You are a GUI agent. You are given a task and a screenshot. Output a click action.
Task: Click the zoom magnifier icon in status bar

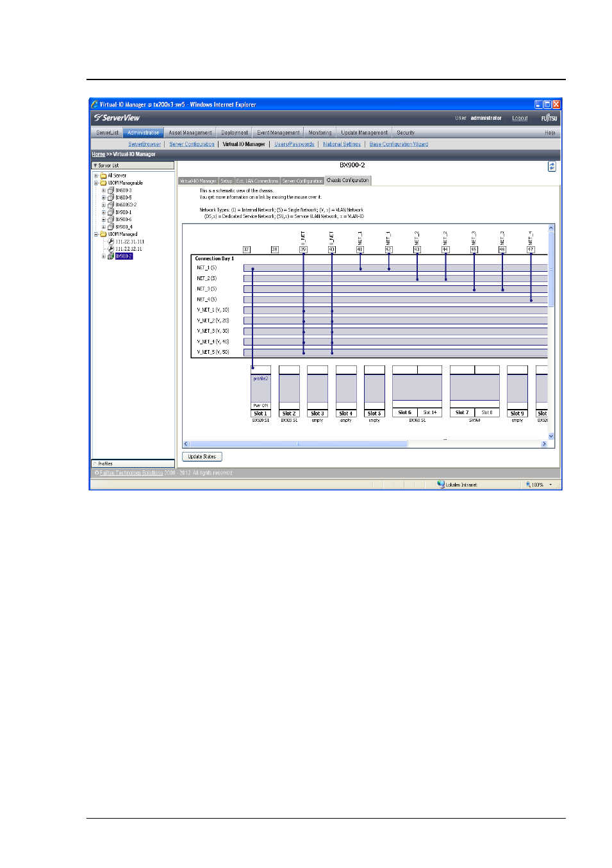click(528, 485)
